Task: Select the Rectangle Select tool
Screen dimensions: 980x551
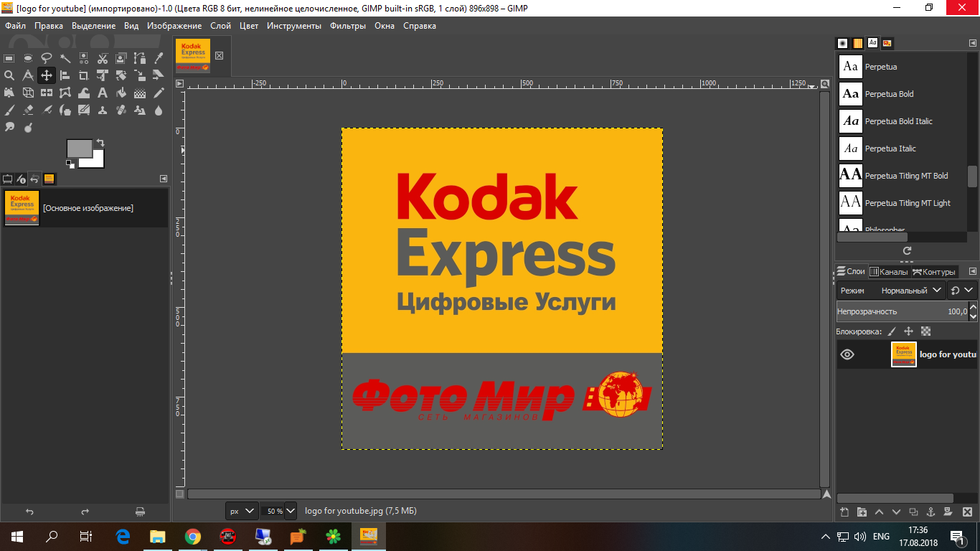Action: [x=9, y=58]
